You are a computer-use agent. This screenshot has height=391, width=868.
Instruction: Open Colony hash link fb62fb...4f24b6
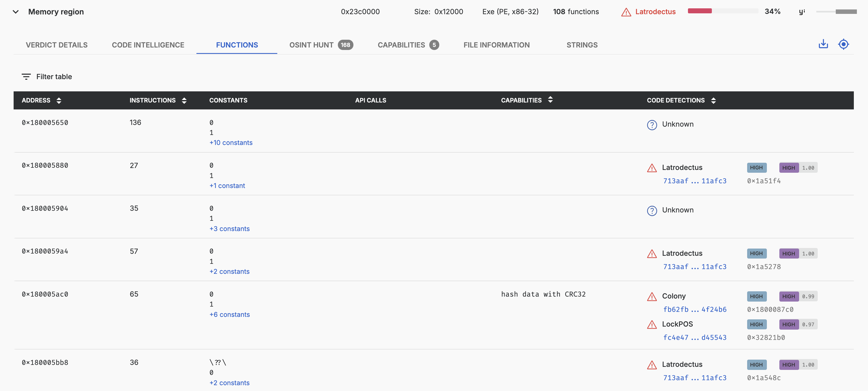tap(694, 310)
